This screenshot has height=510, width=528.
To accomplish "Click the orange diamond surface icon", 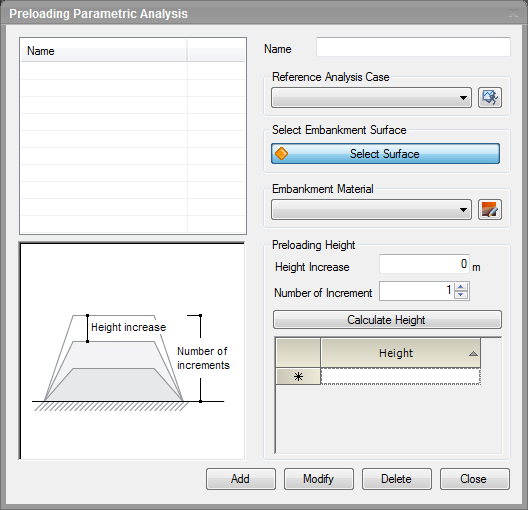I will coord(281,154).
